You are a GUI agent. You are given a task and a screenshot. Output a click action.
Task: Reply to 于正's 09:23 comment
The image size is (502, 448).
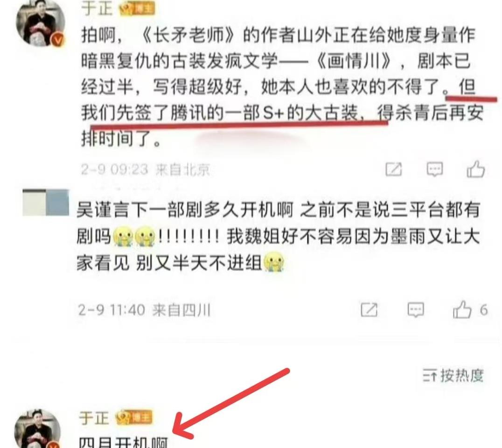point(435,169)
